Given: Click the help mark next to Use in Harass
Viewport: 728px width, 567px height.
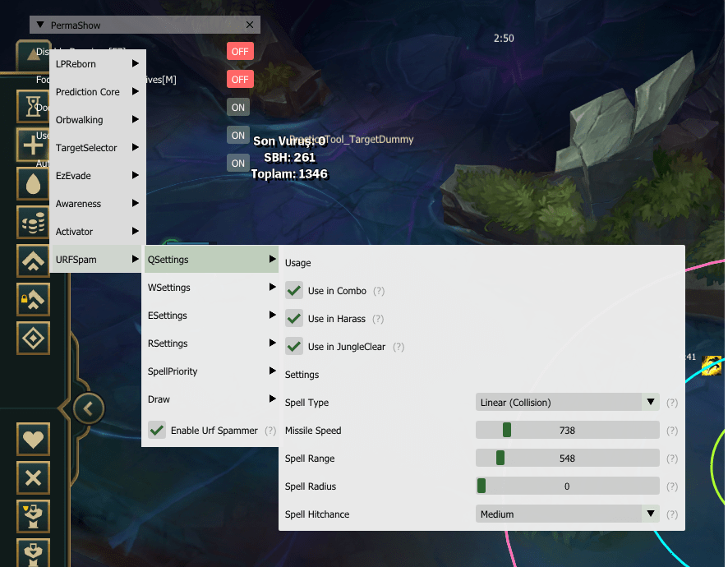Looking at the screenshot, I should pyautogui.click(x=378, y=319).
